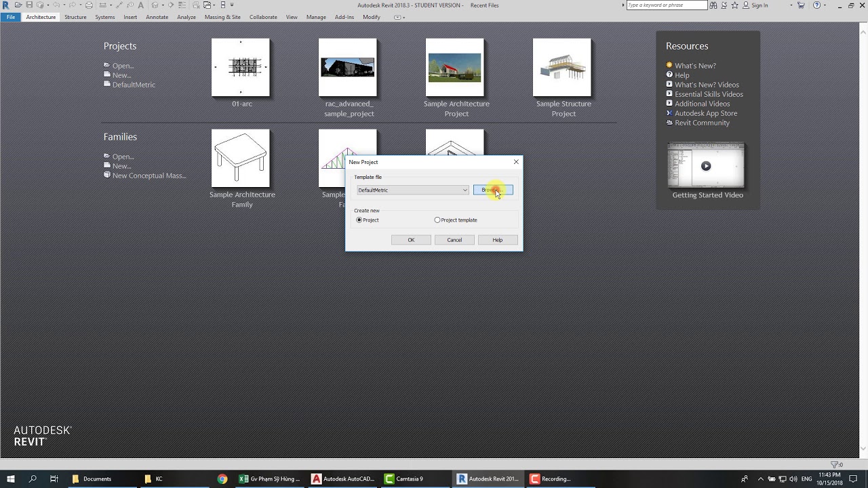
Task: Click the Favorites star icon
Action: point(734,5)
